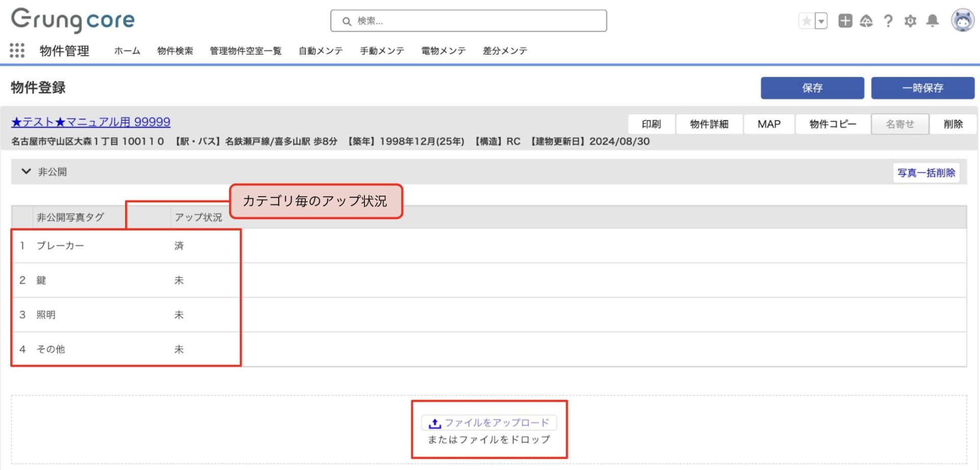Viewport: 980px width, 470px height.
Task: Open the setup gear icon
Action: [910, 21]
